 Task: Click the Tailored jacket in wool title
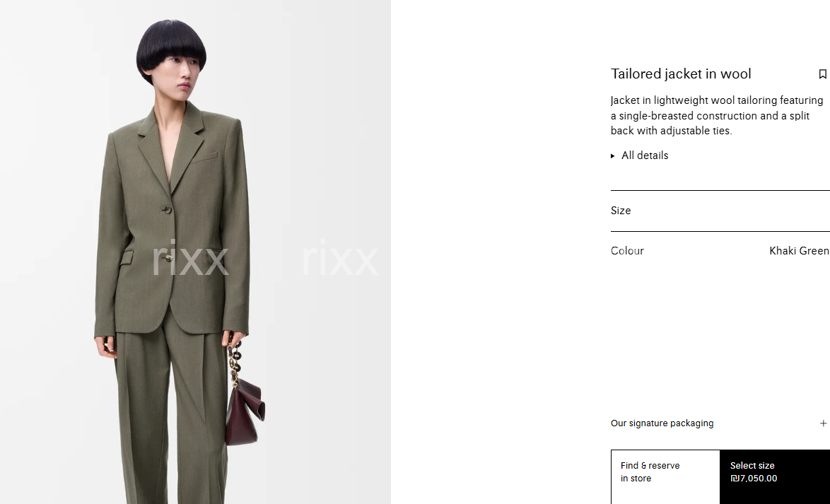(681, 74)
